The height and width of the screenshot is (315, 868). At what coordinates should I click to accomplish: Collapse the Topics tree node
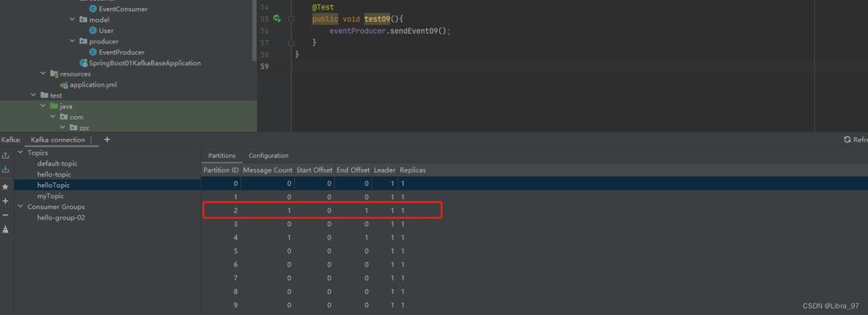pyautogui.click(x=21, y=153)
